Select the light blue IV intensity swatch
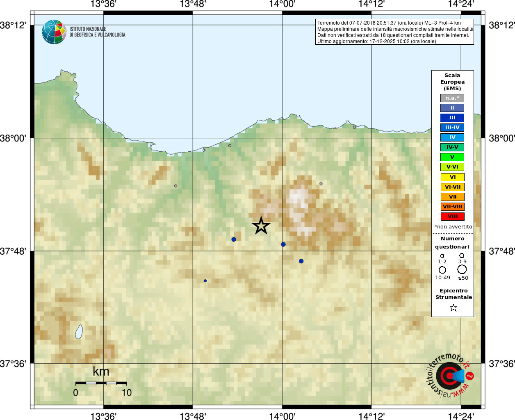 [452, 137]
